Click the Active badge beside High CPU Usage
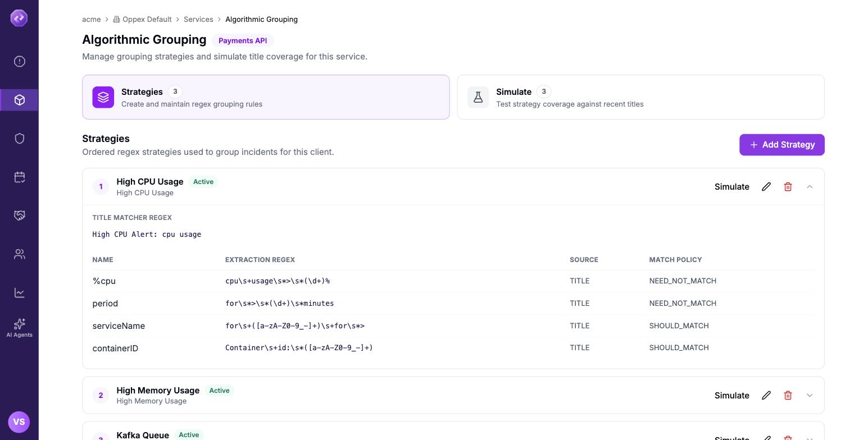 203,182
